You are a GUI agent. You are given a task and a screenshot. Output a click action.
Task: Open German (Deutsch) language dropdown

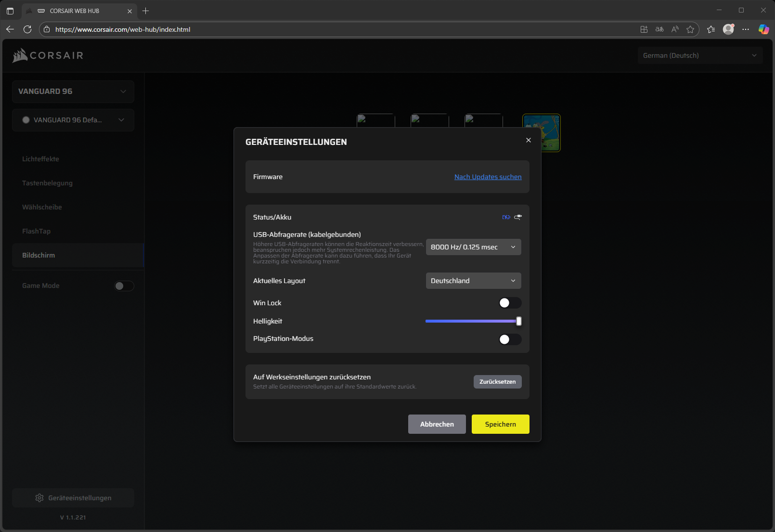[700, 55]
